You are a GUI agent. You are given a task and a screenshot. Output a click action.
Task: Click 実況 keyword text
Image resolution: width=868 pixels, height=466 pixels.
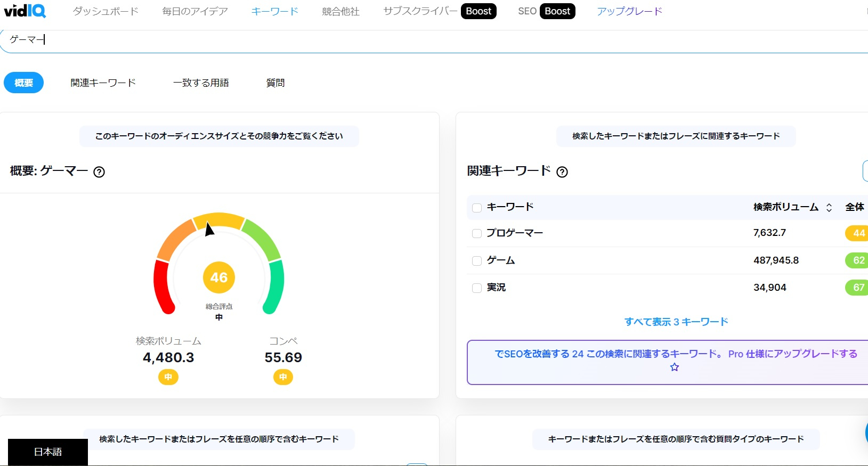coord(496,288)
